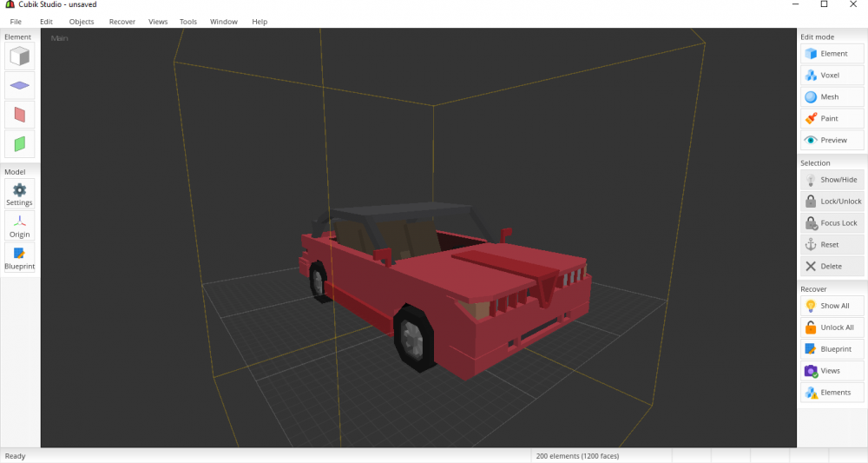Expand the Views menu

pos(158,22)
